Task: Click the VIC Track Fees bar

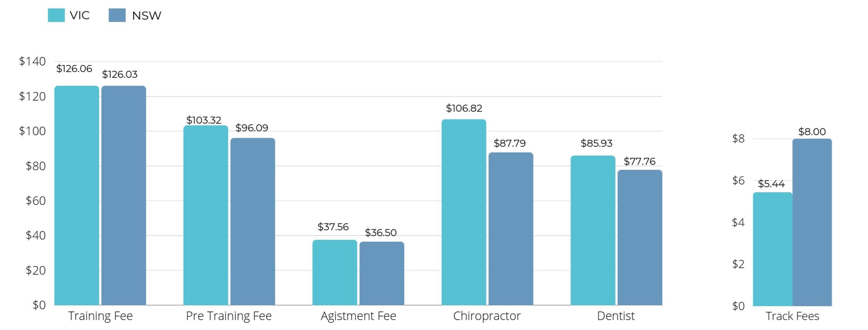Action: 773,249
